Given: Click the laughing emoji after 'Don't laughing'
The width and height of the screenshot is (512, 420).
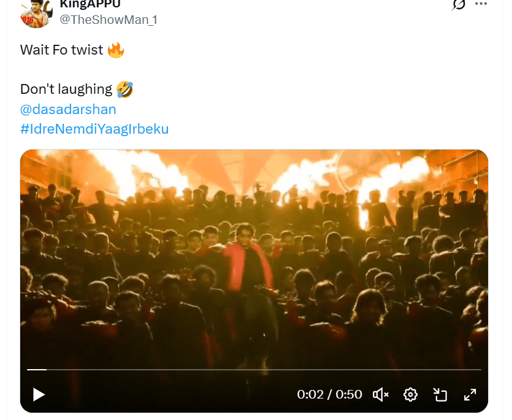Looking at the screenshot, I should [x=125, y=89].
